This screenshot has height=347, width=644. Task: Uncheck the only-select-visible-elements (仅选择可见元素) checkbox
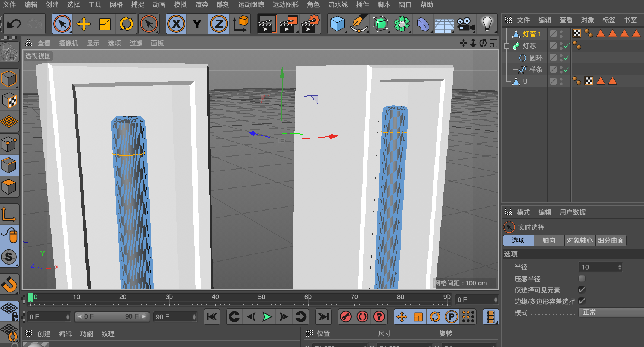[x=582, y=290]
